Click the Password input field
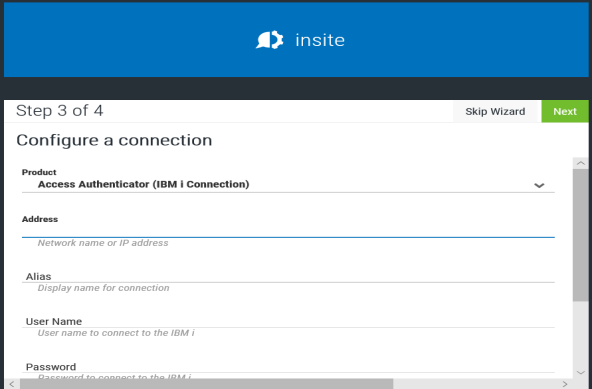 [288, 366]
